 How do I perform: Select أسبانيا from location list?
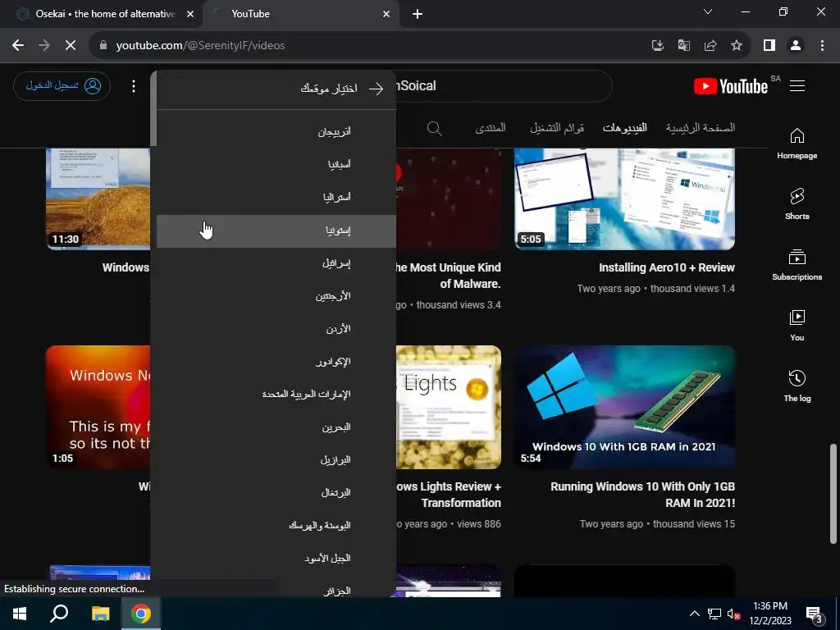(x=276, y=164)
